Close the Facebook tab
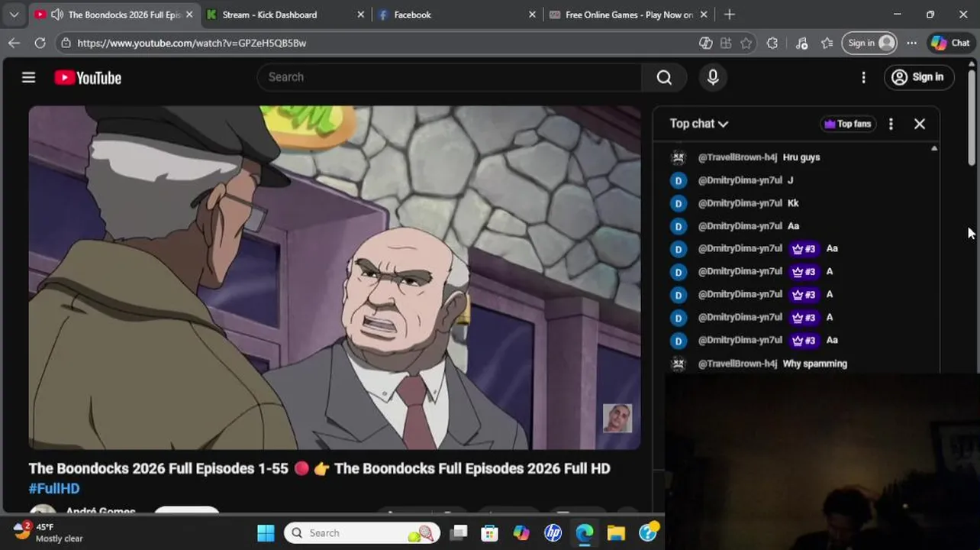This screenshot has height=550, width=980. pos(533,15)
